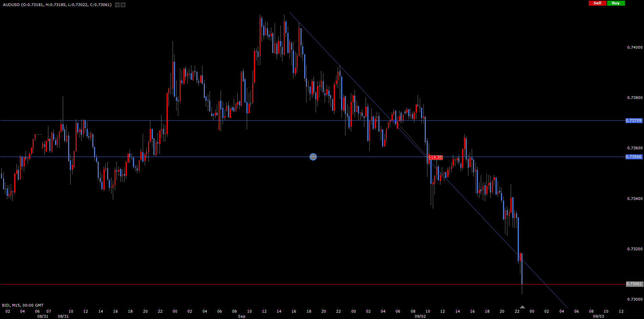Click the 0.73200 price axis label
This screenshot has height=319, width=644.
point(635,249)
